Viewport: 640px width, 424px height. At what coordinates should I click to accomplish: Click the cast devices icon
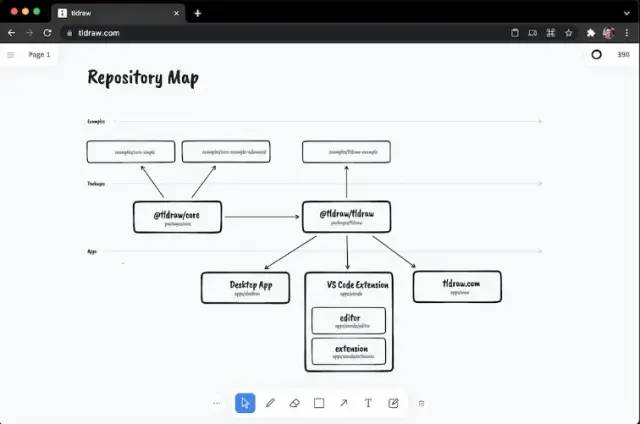pyautogui.click(x=533, y=33)
